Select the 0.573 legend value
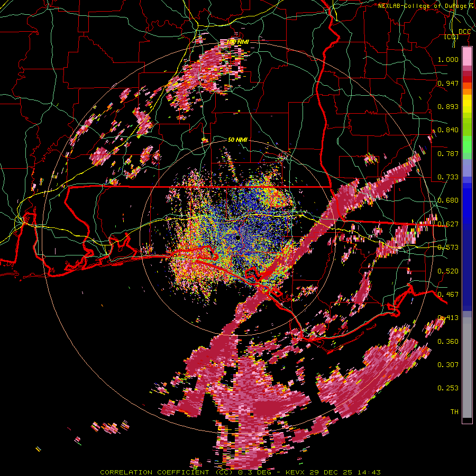The width and height of the screenshot is (476, 476). tap(448, 248)
